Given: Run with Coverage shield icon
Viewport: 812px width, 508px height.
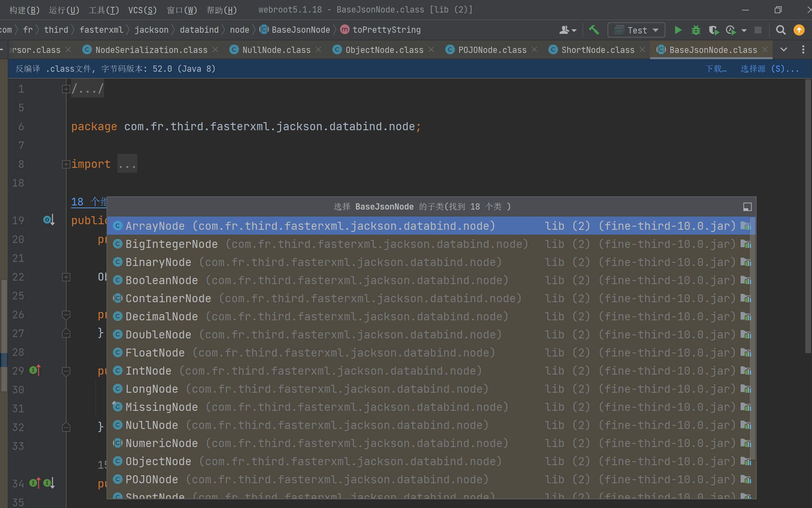Looking at the screenshot, I should tap(713, 30).
